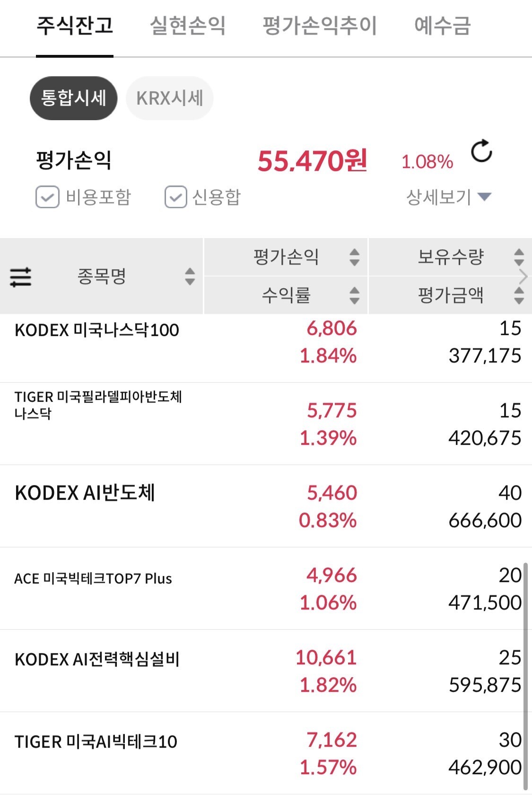Select the 통합시세 price mode
Screen dimensions: 532x795
(x=73, y=98)
